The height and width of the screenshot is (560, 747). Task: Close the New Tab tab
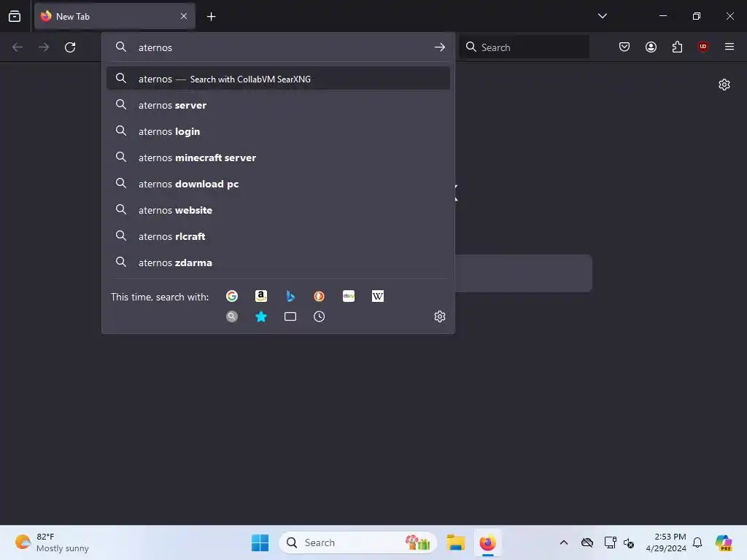pyautogui.click(x=184, y=16)
